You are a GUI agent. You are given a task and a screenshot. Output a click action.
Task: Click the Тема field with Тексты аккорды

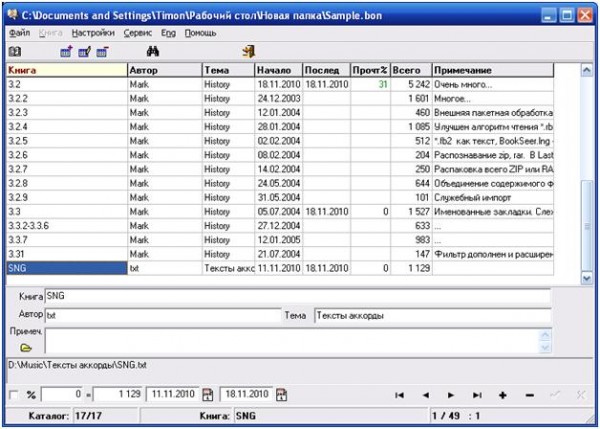coord(433,316)
